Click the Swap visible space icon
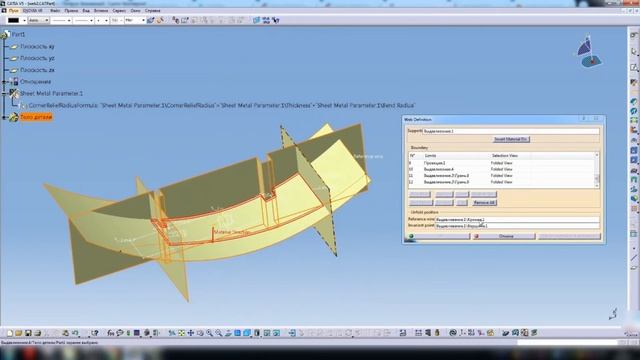Viewport: 640px width, 360px height. click(x=276, y=333)
